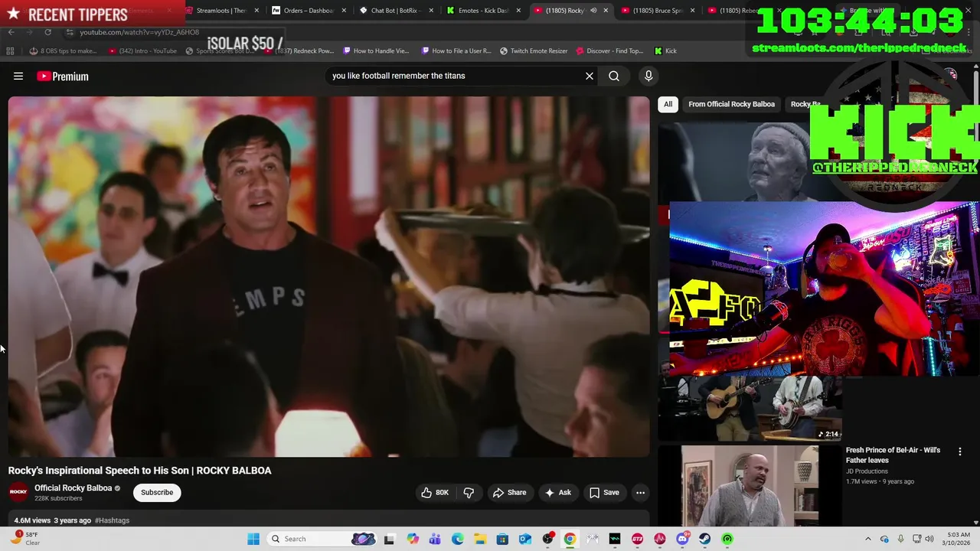Clear the search box with the X
Image resolution: width=980 pixels, height=551 pixels.
590,76
